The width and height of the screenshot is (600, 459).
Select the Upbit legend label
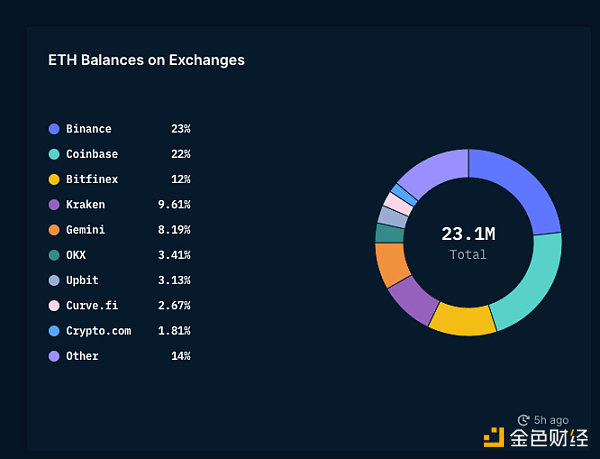pyautogui.click(x=82, y=280)
